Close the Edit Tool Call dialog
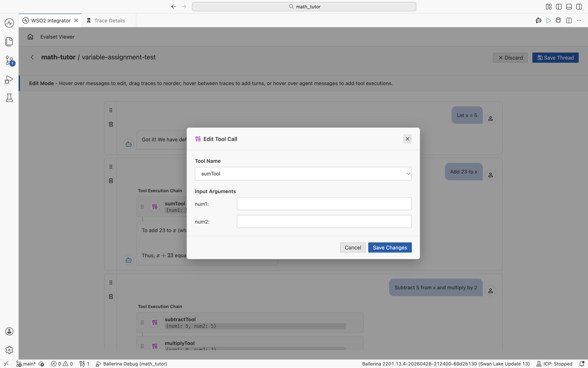Screen dimensions: 588x368 click(408, 139)
